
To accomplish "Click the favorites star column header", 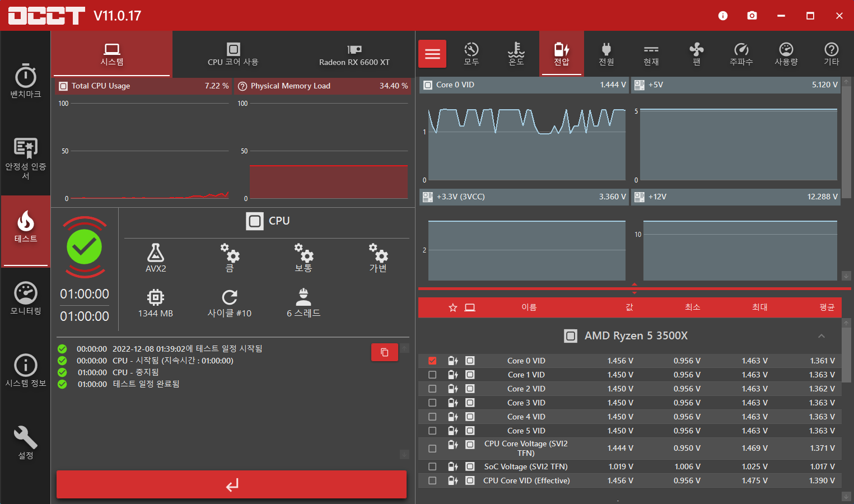I will click(453, 307).
